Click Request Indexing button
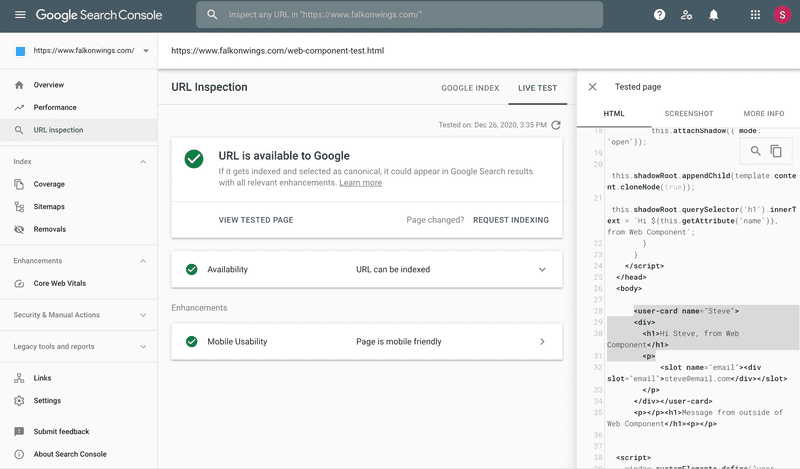800x469 pixels. [511, 220]
